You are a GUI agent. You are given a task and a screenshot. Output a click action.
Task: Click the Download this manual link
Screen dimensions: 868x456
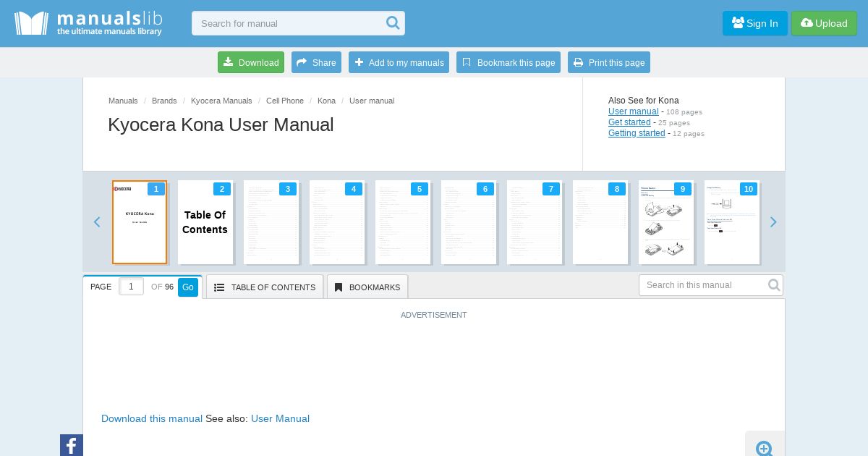152,418
